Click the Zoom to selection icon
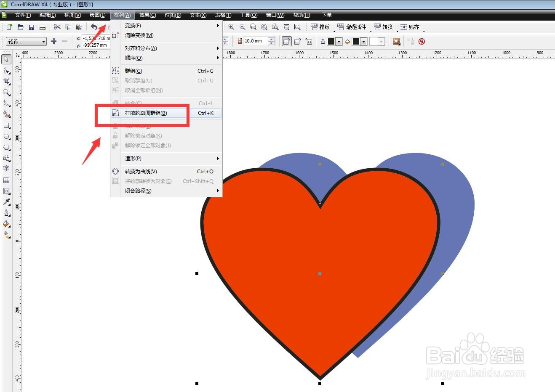555x392 pixels. [x=253, y=27]
